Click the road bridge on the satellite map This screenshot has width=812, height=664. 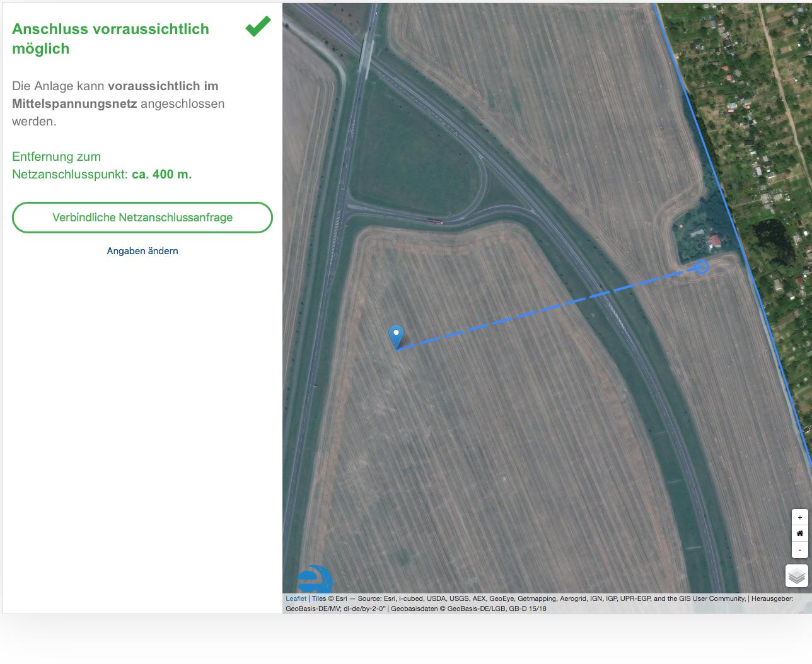(x=366, y=54)
